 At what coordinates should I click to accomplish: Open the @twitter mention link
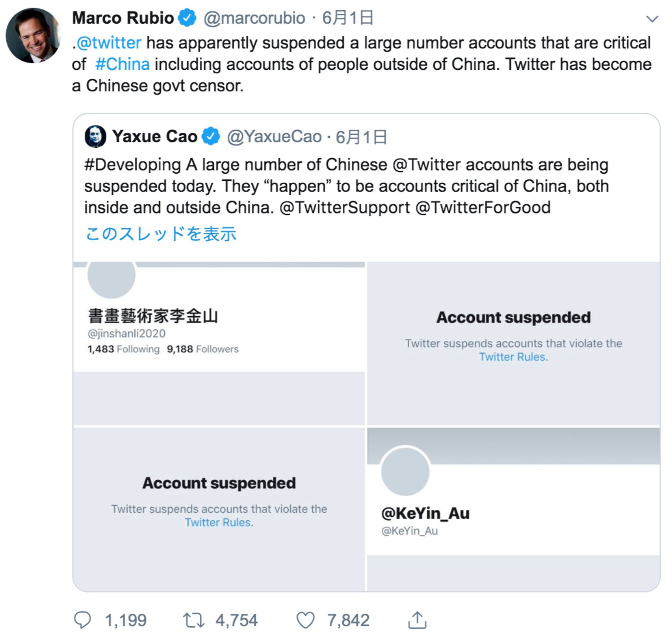[109, 43]
